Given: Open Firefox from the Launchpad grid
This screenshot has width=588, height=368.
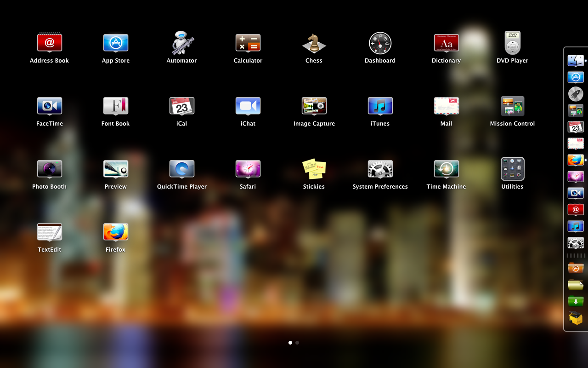Looking at the screenshot, I should point(116,232).
